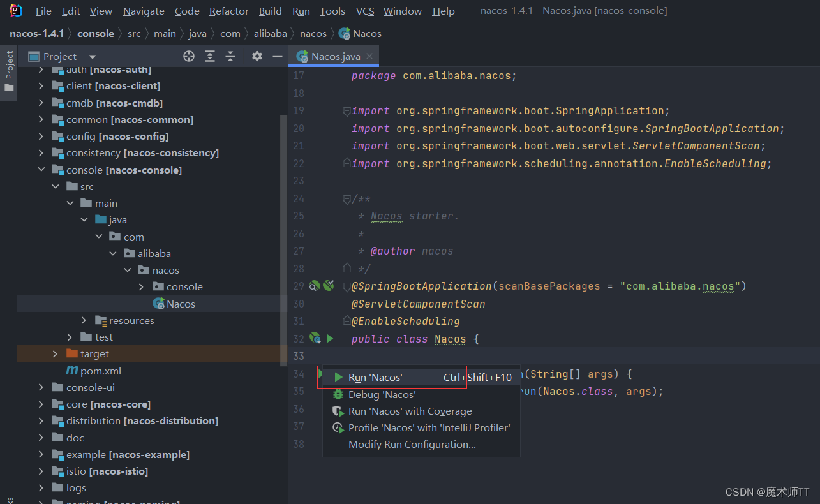This screenshot has height=504, width=820.
Task: Click the @EnableScheduling annotation on line 31
Action: click(x=405, y=321)
